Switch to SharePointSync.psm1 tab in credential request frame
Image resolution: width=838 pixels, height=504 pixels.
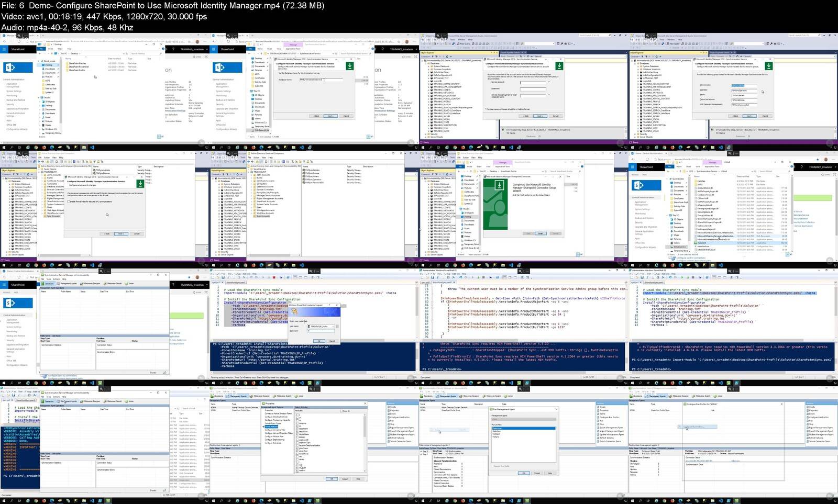coord(235,283)
